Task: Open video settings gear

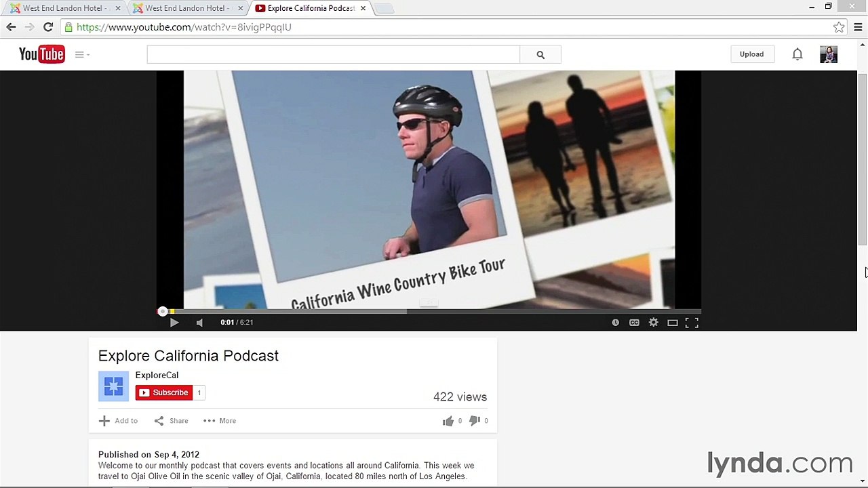Action: (x=654, y=323)
